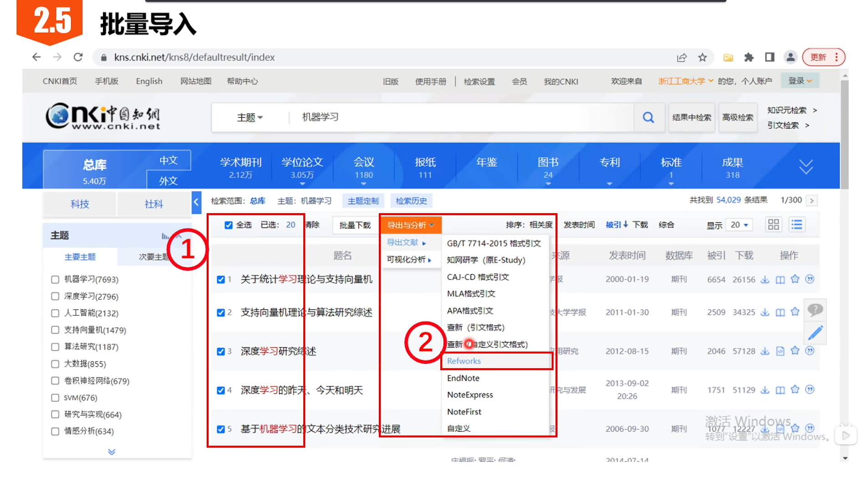Click the search magnifier icon
Screen dimensions: 868x489
point(648,117)
